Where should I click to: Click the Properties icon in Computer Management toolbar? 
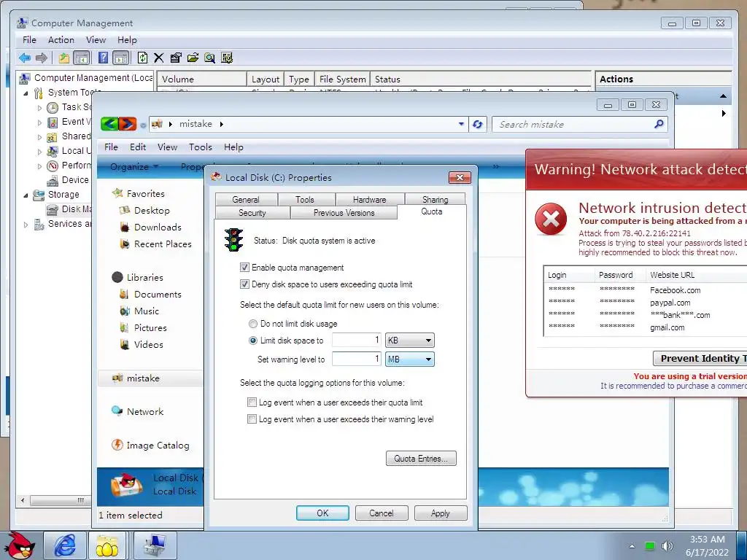point(176,58)
